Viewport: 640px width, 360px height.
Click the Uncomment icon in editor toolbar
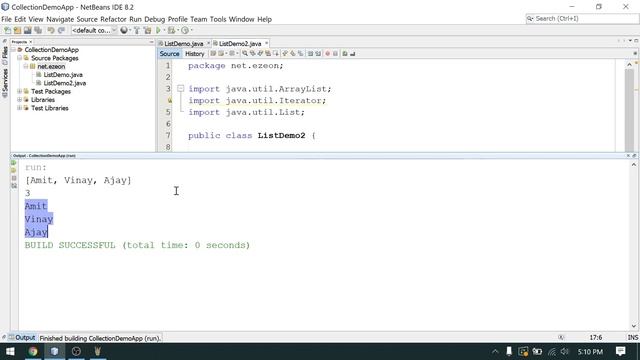[353, 53]
